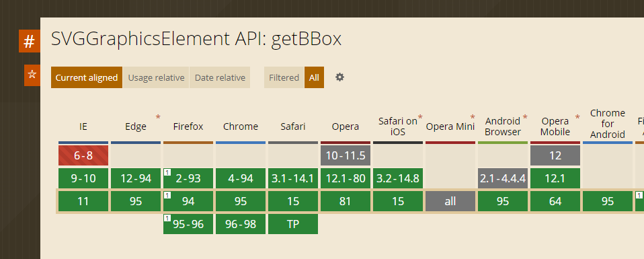Click the Firefox column header
This screenshot has height=259, width=644.
tap(188, 126)
